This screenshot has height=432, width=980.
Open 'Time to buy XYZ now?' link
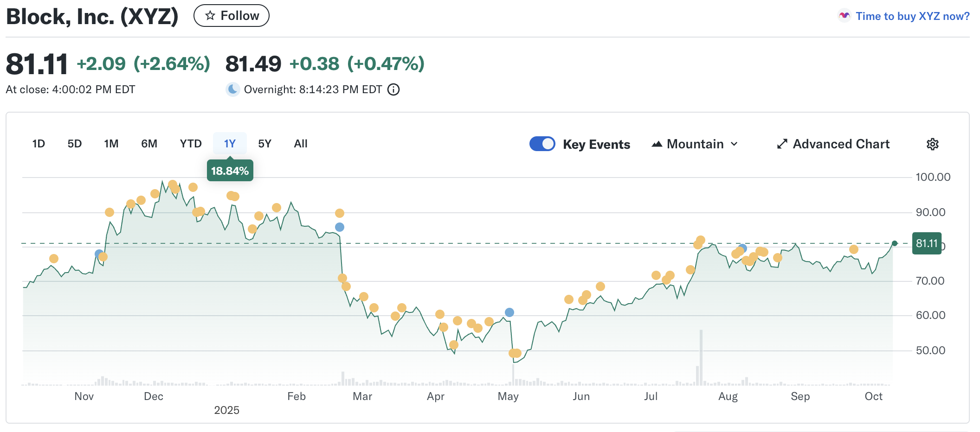(912, 16)
